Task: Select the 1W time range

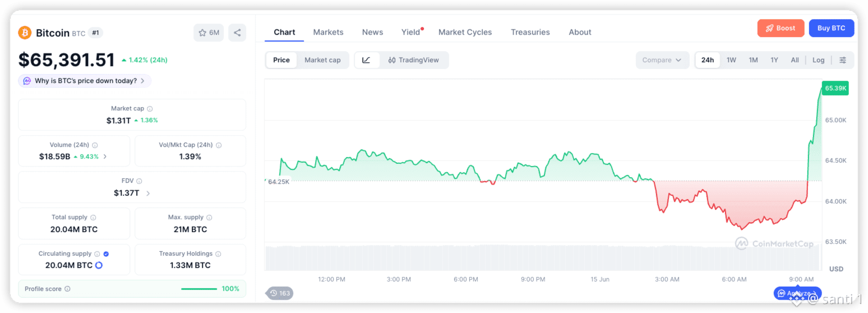Action: click(x=731, y=60)
